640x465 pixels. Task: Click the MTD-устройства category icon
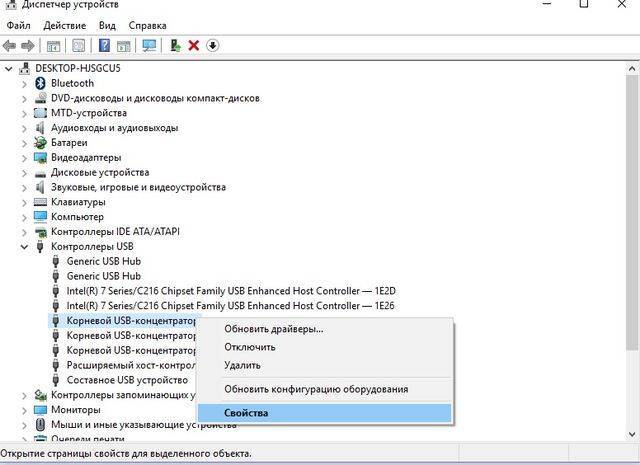click(40, 113)
